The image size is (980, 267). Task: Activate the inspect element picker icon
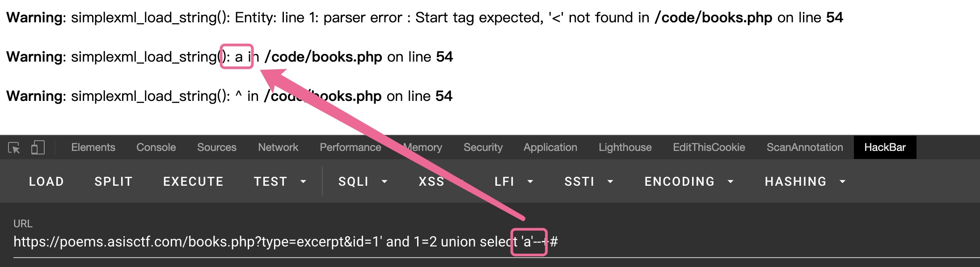14,148
